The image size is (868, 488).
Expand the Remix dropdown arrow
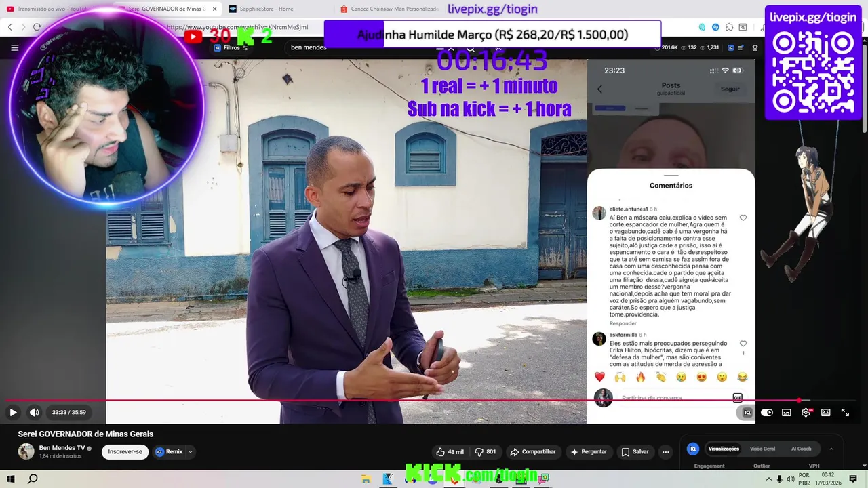pyautogui.click(x=191, y=452)
